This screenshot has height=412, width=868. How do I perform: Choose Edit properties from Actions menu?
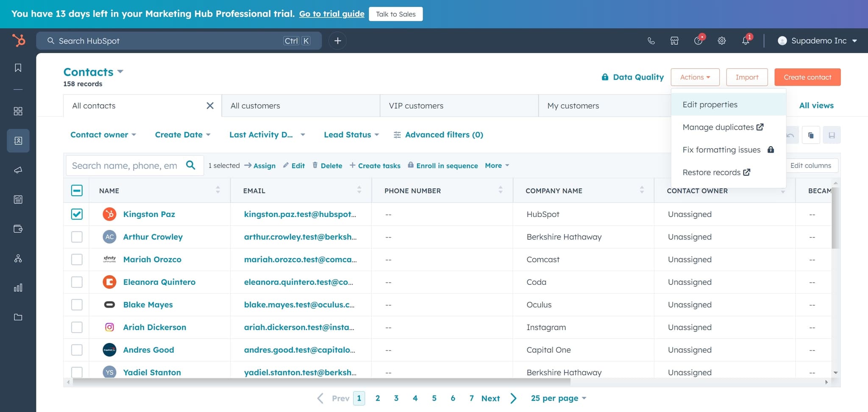tap(710, 105)
